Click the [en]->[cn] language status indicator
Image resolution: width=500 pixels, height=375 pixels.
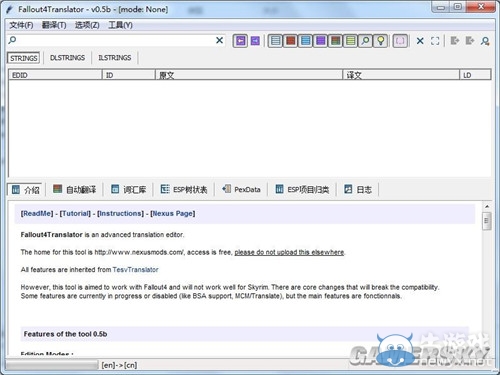coord(119,365)
